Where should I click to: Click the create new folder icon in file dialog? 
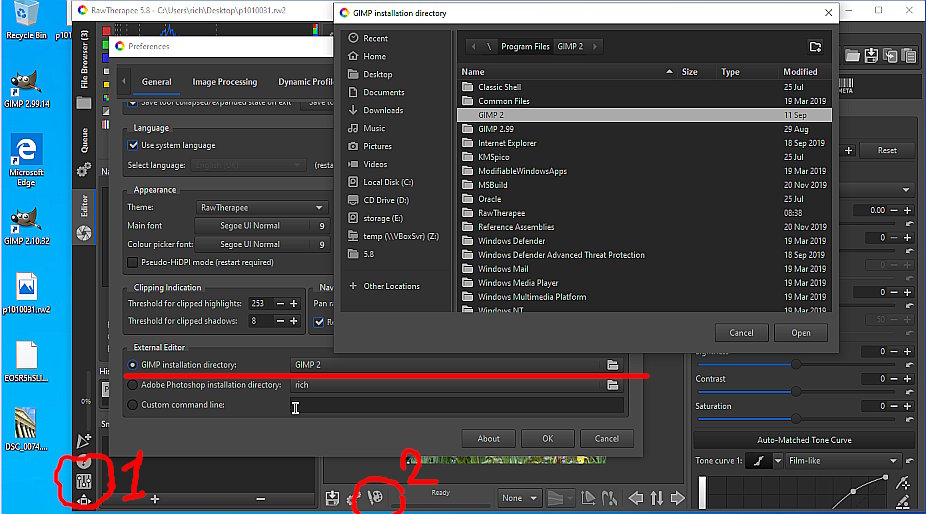pos(815,47)
